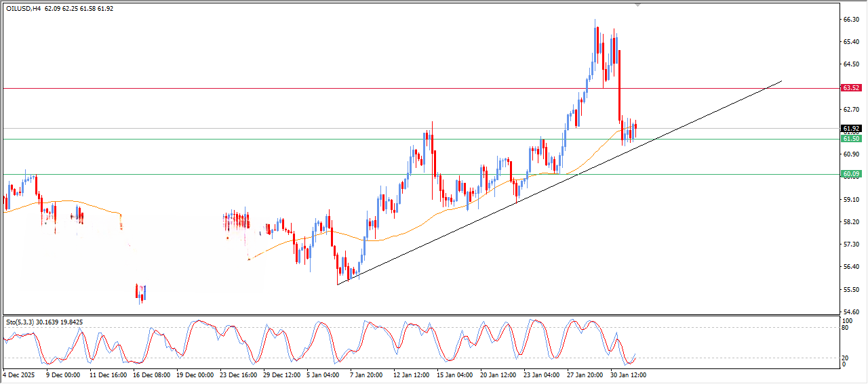Click the 30 Jan 12:00 date label

coord(629,374)
